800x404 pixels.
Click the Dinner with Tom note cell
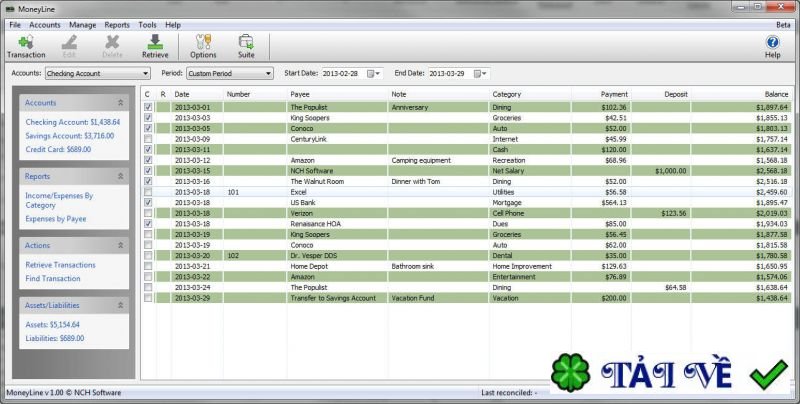point(439,182)
